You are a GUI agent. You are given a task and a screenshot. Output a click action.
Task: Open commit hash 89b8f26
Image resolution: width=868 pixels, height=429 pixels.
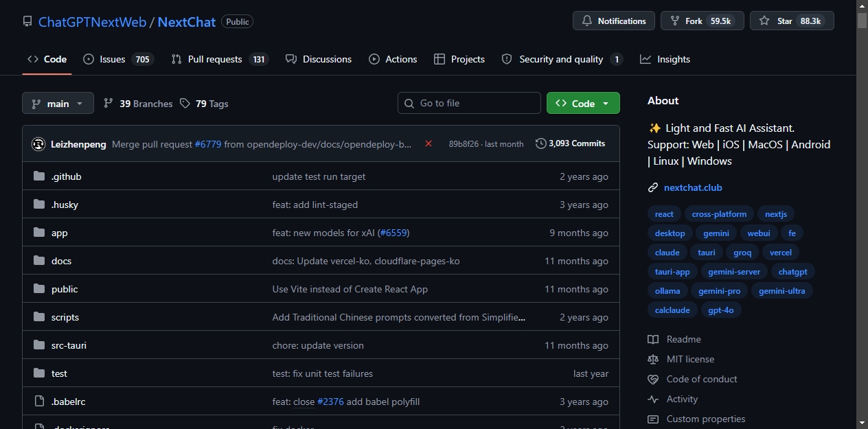tap(465, 144)
